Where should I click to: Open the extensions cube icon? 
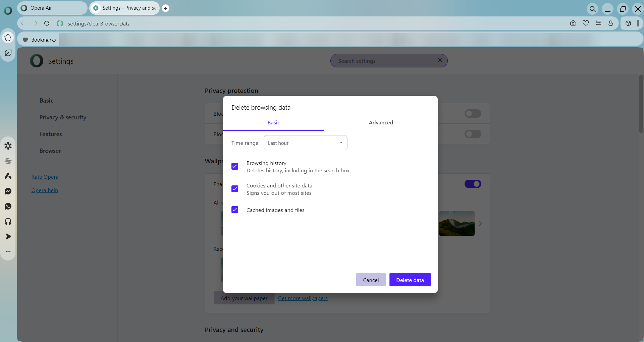coord(628,23)
